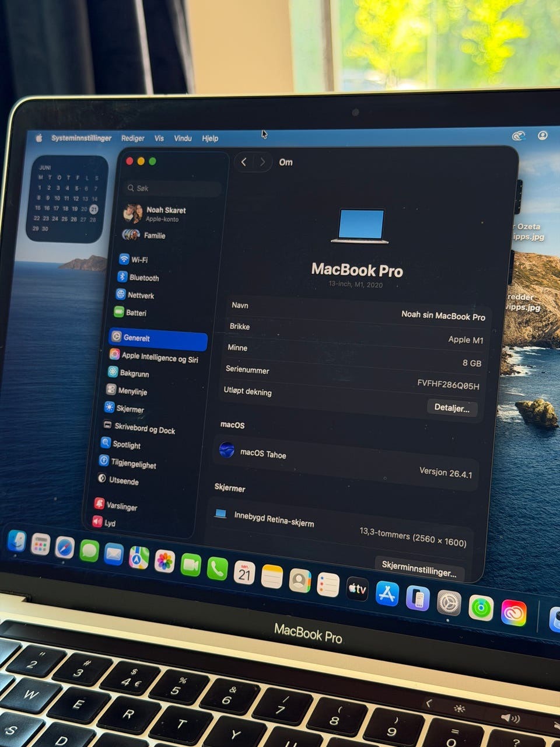Launch Maps from the Dock

tap(139, 558)
